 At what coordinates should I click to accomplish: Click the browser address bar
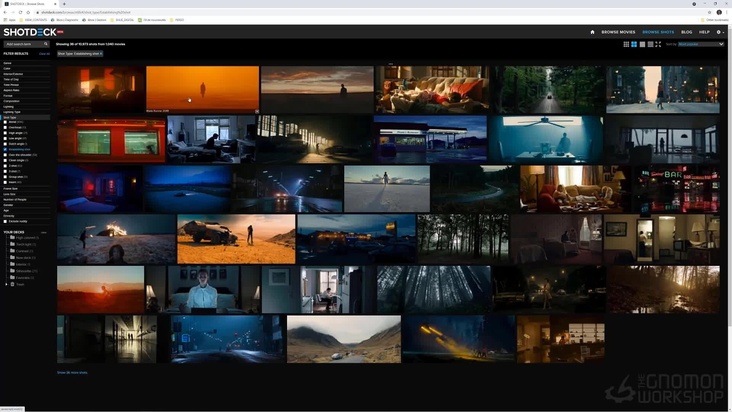369,13
